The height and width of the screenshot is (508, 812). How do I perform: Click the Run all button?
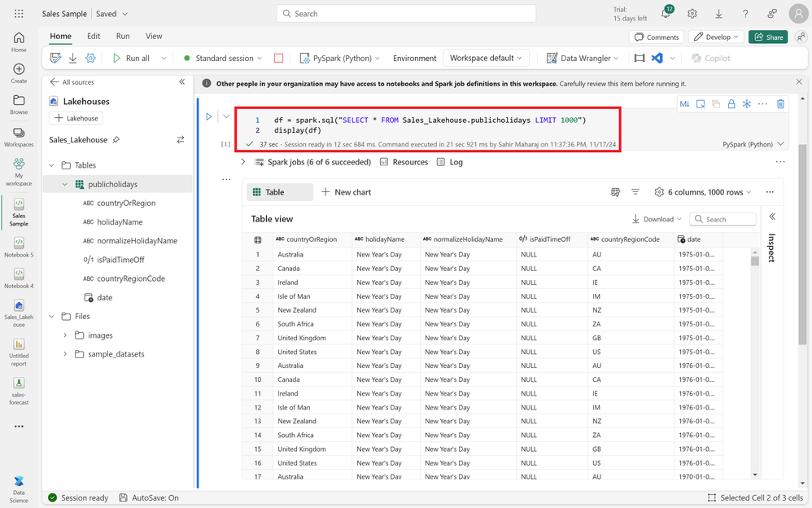pos(132,58)
